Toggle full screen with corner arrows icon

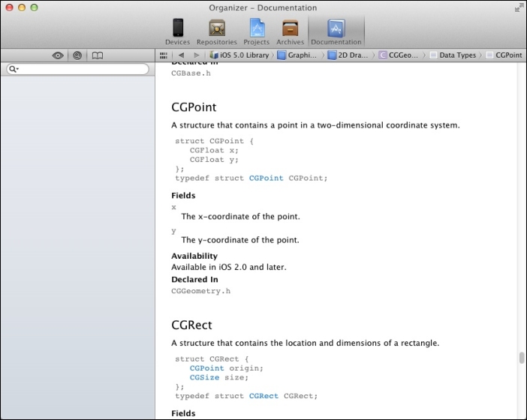[x=519, y=7]
